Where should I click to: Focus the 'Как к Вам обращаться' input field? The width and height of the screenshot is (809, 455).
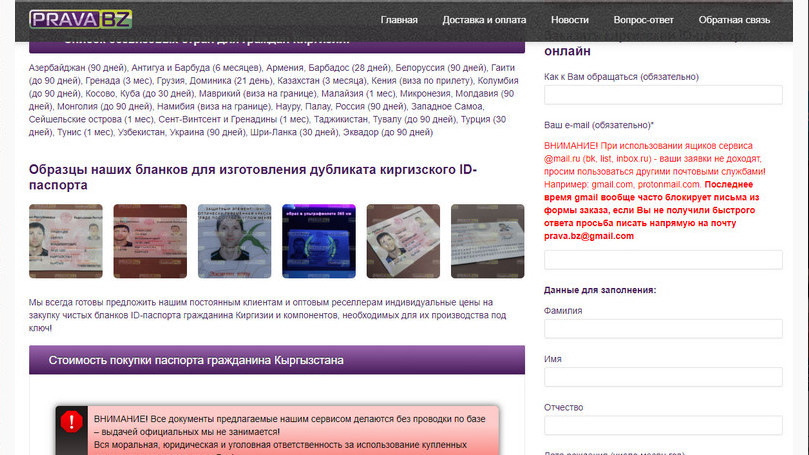pyautogui.click(x=663, y=96)
